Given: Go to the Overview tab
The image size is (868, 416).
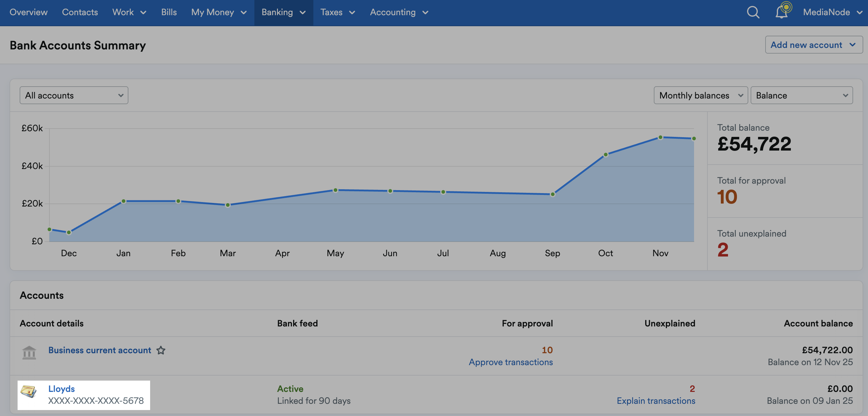Looking at the screenshot, I should tap(28, 12).
